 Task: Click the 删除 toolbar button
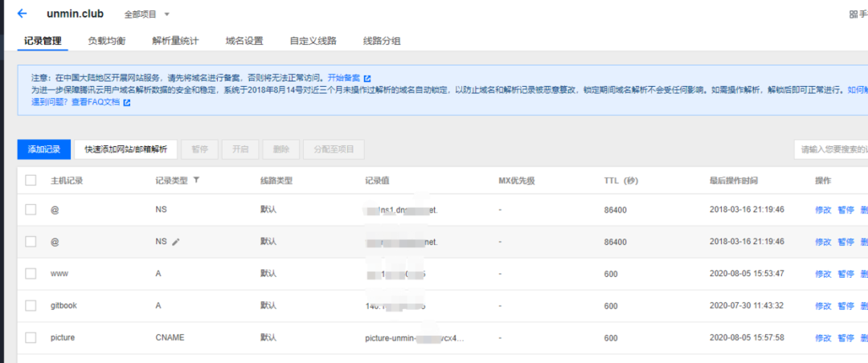point(280,149)
